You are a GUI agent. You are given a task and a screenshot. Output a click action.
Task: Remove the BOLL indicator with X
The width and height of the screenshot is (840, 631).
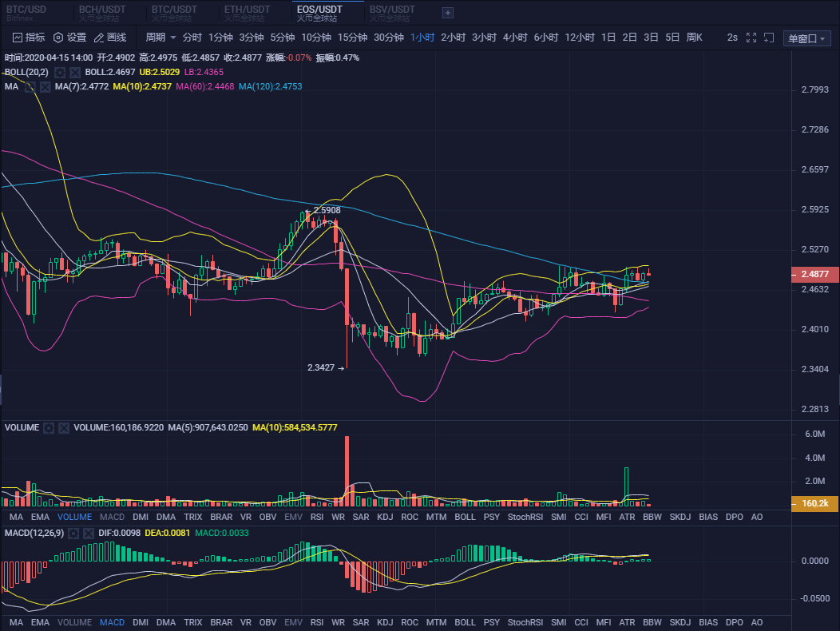pyautogui.click(x=76, y=72)
